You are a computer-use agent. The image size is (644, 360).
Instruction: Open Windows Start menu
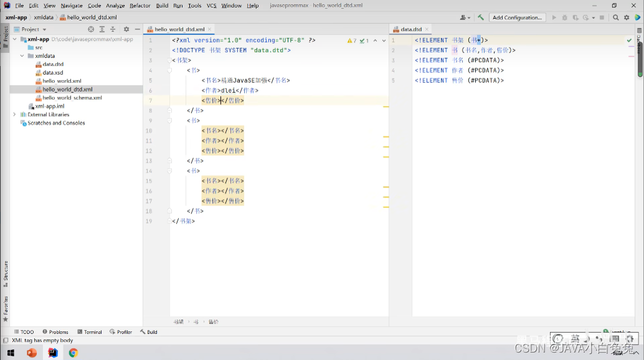11,353
